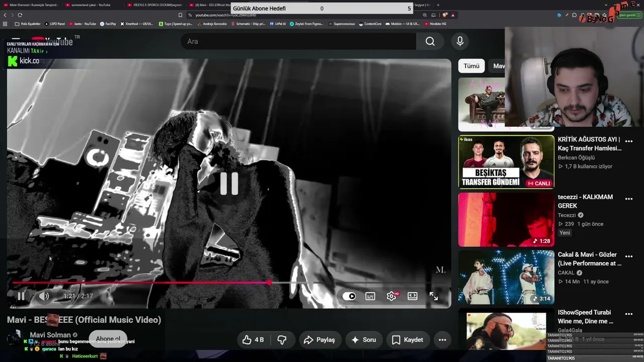Viewport: 644px width, 362px height.
Task: Open the Schematic - Ship bookmark
Action: (x=248, y=24)
